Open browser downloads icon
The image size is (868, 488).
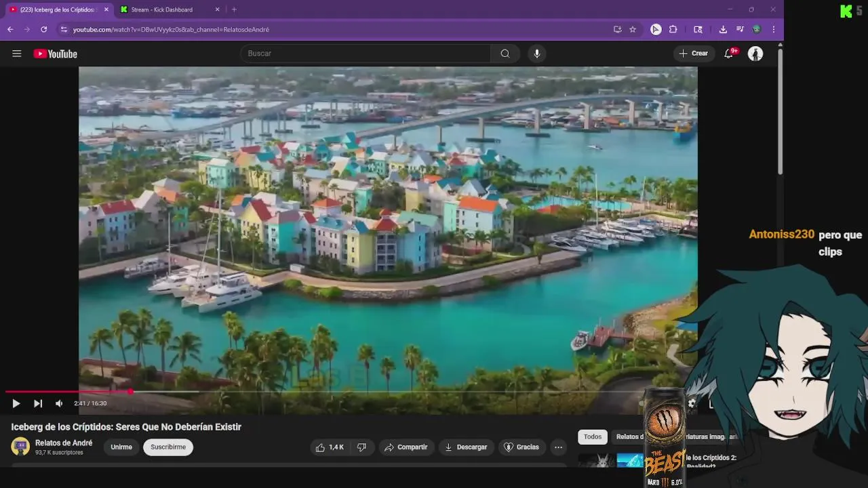(723, 30)
